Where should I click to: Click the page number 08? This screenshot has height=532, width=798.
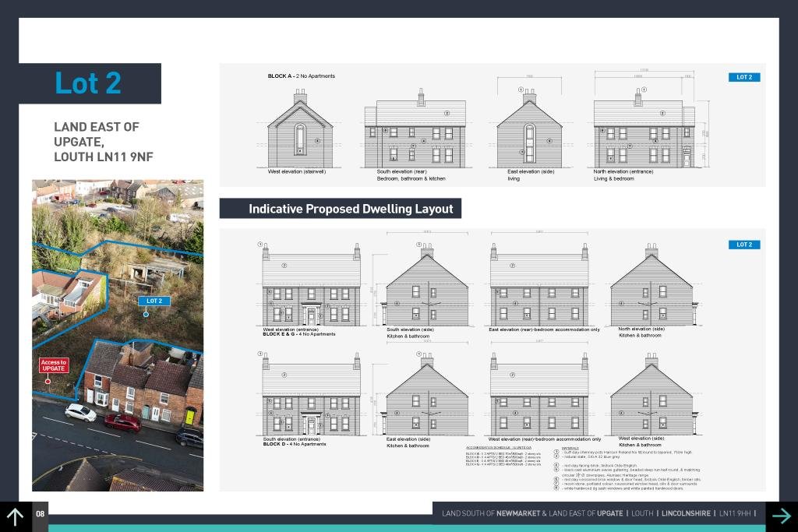click(x=41, y=514)
